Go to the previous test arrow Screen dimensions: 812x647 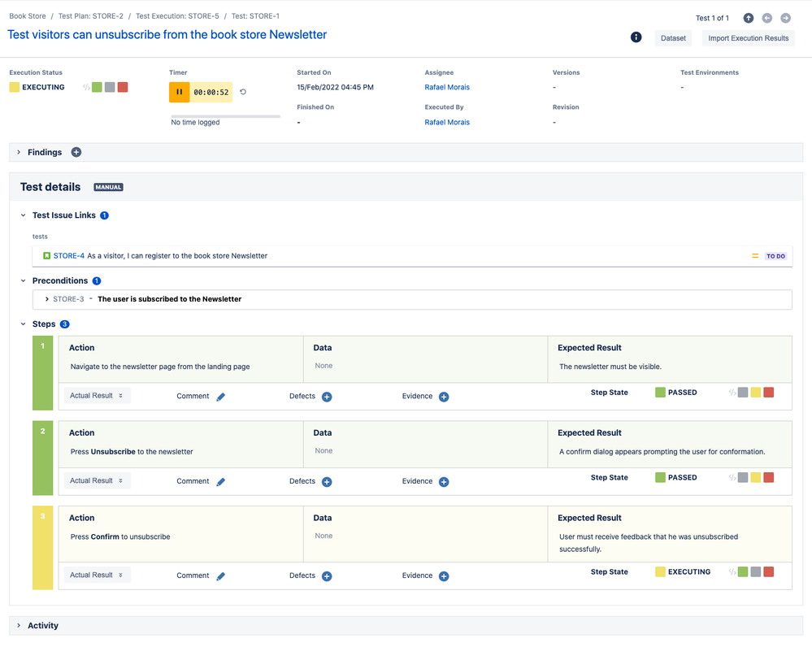(767, 18)
